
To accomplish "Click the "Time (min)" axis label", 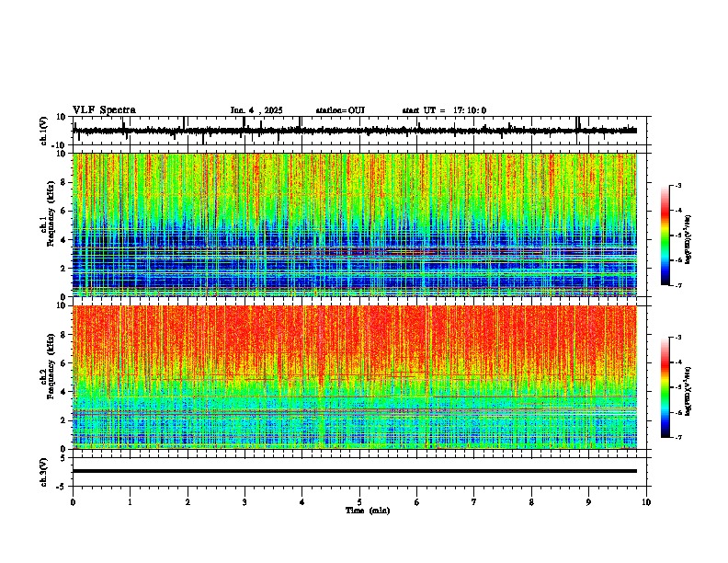I will pyautogui.click(x=368, y=511).
